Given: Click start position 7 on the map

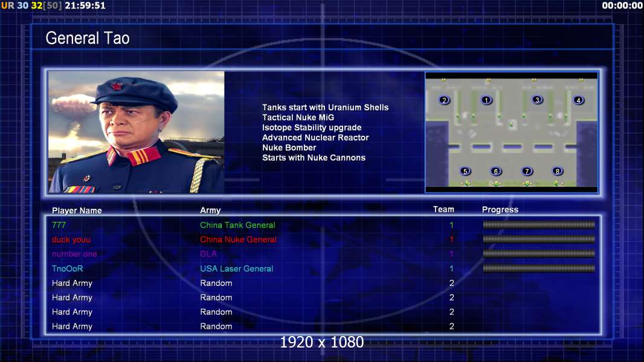Looking at the screenshot, I should (527, 171).
